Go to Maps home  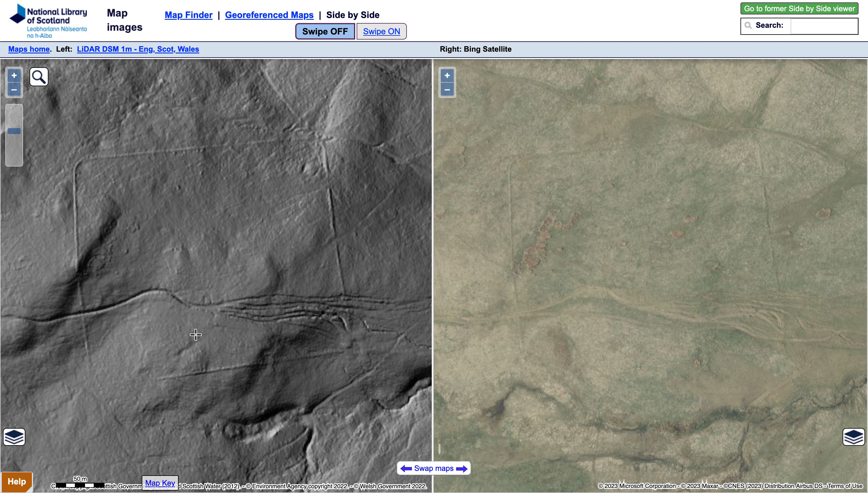[x=29, y=49]
